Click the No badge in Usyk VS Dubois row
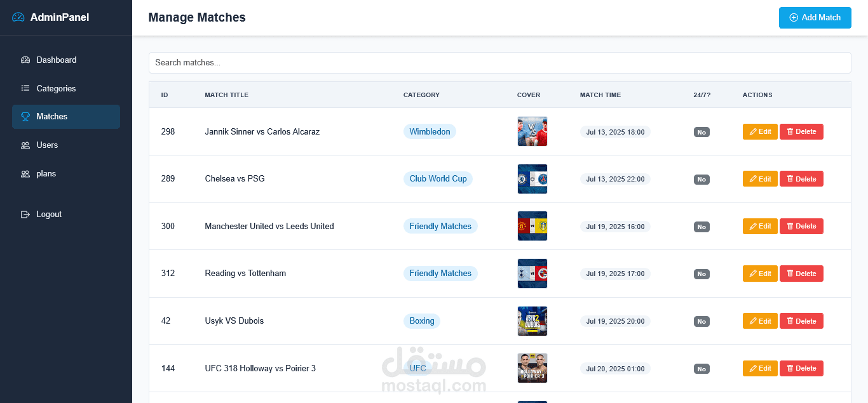Screen dimensions: 868x403 point(702,322)
